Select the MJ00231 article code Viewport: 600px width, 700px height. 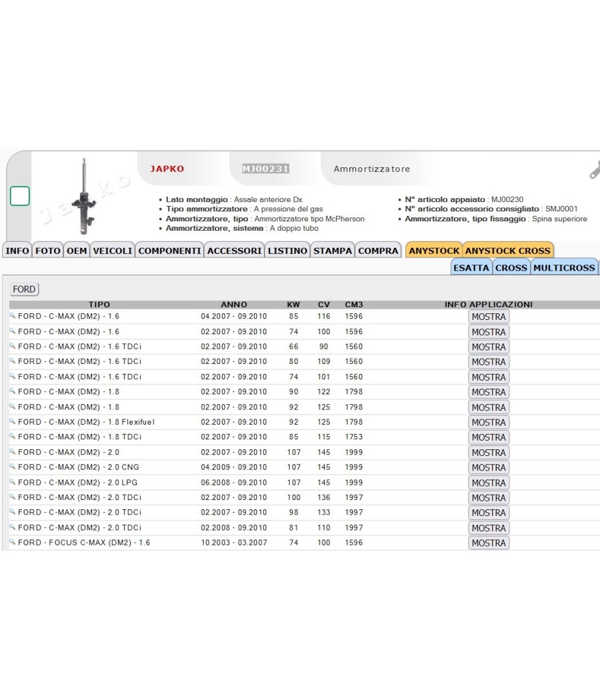tap(265, 169)
